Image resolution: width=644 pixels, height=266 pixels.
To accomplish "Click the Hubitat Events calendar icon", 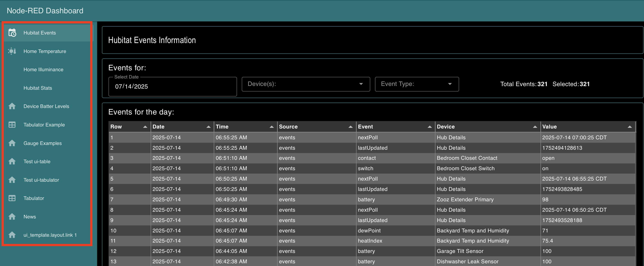I will click(12, 33).
